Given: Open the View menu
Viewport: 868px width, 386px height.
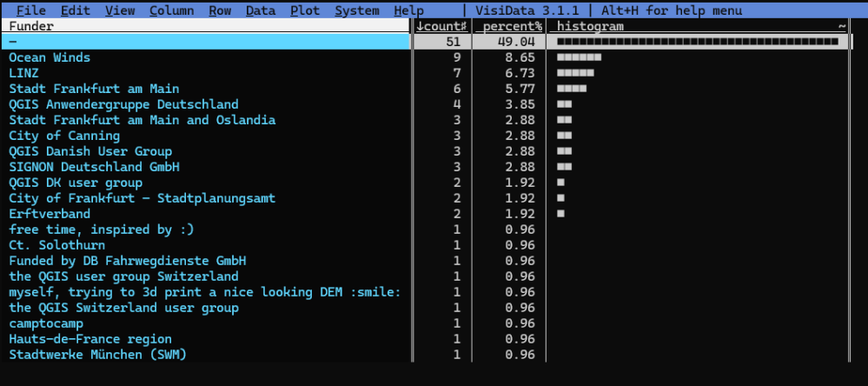Looking at the screenshot, I should point(120,10).
